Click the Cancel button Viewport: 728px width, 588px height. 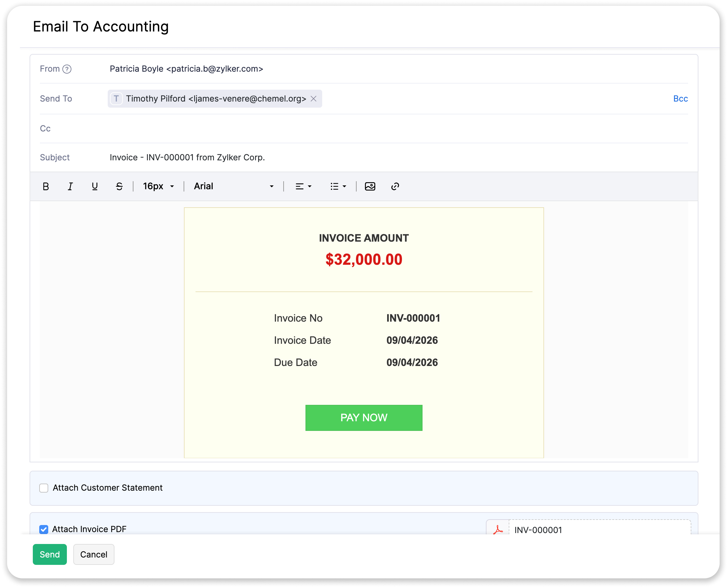(94, 555)
